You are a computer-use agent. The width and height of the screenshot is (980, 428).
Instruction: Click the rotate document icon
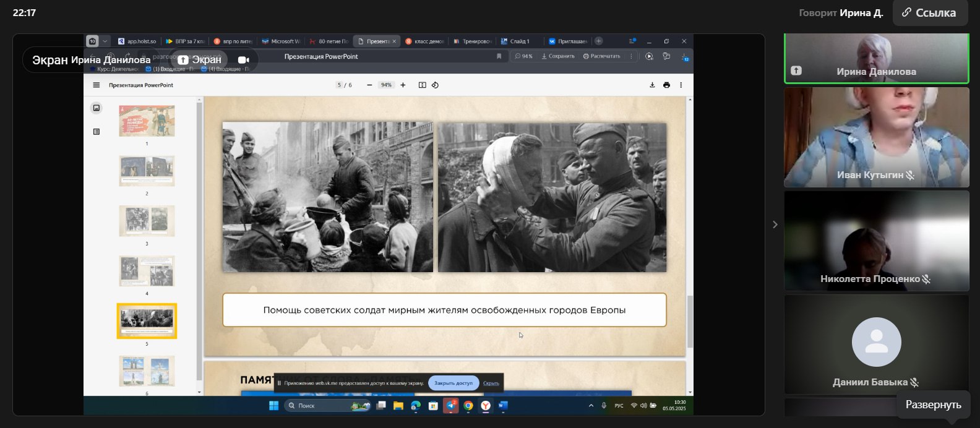[435, 85]
